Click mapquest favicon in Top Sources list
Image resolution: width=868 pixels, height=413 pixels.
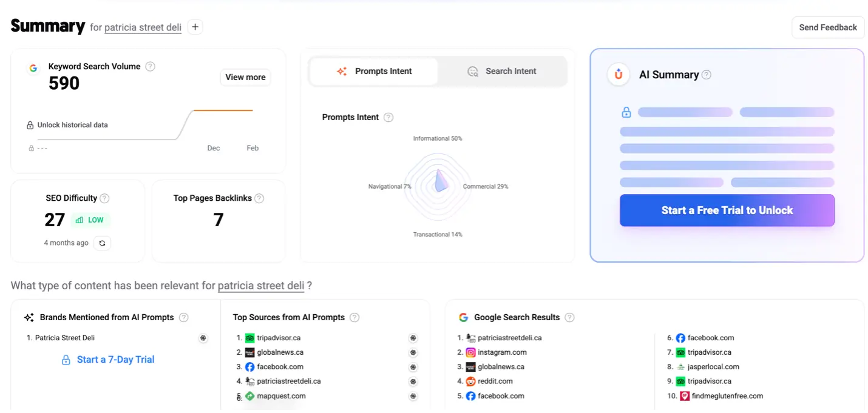tap(249, 396)
